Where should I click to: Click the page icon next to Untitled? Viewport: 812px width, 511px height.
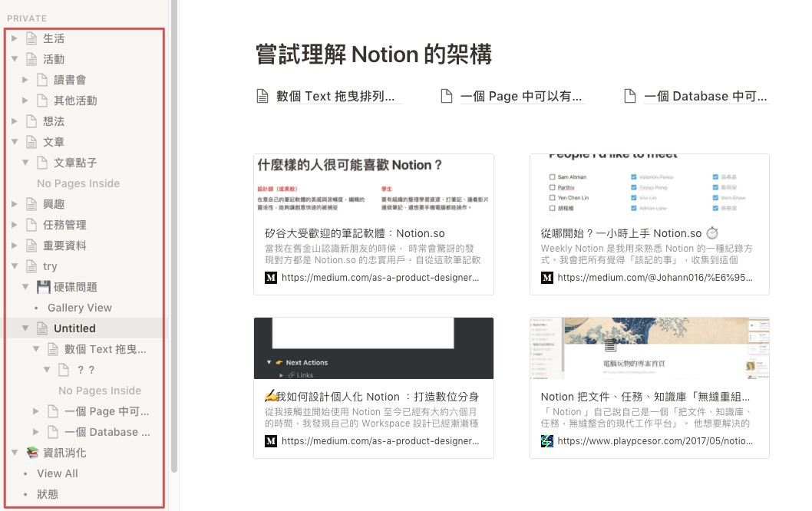[x=43, y=328]
